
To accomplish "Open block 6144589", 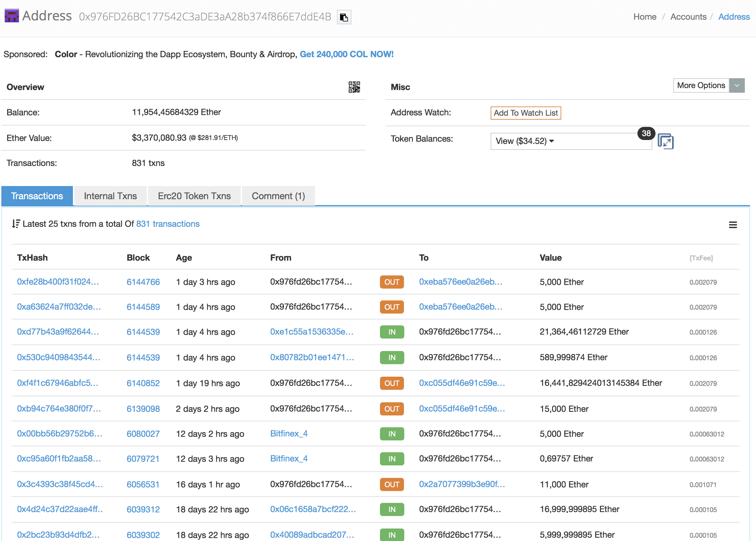I will point(143,307).
